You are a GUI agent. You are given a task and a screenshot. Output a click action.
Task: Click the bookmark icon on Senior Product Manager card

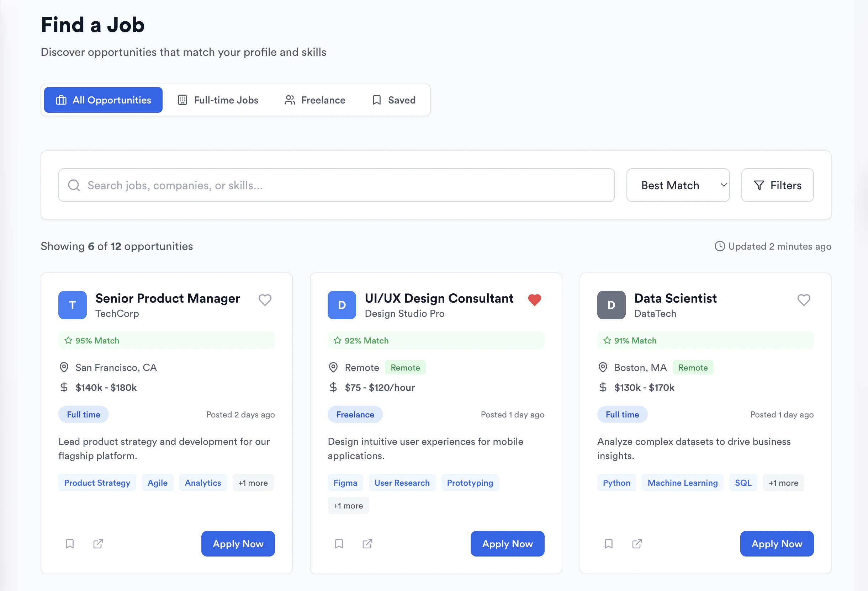[x=69, y=544]
